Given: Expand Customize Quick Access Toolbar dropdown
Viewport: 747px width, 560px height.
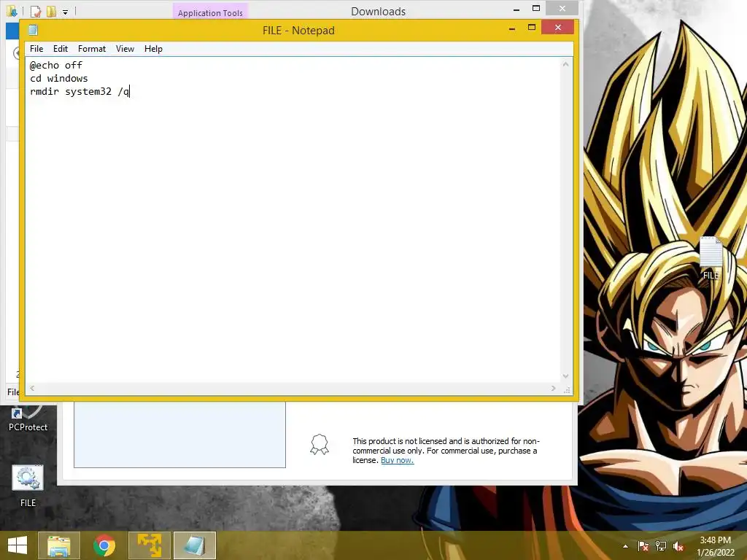Looking at the screenshot, I should 65,12.
